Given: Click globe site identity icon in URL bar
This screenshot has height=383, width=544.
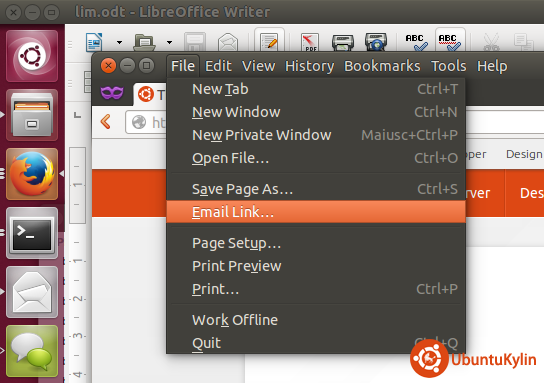Looking at the screenshot, I should pos(139,122).
